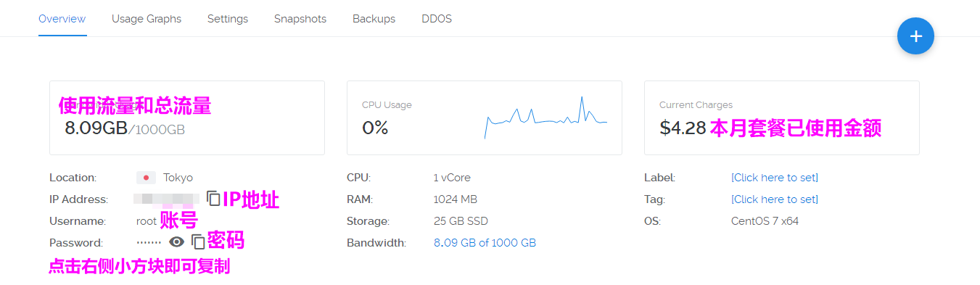Click the masked password dots
Screen dimensions: 980x285
pyautogui.click(x=149, y=243)
